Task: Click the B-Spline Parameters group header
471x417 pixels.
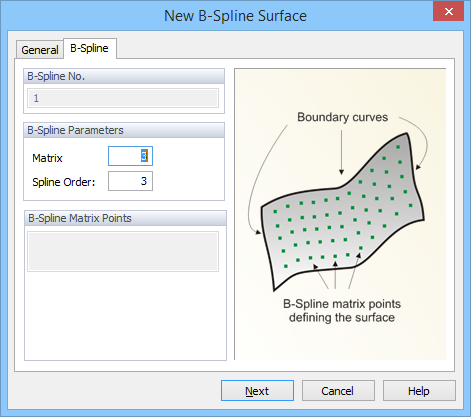Action: coord(124,130)
